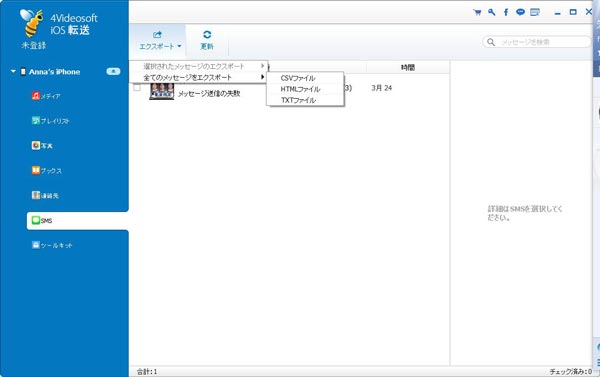Open the menu window icon in title bar

(x=535, y=12)
